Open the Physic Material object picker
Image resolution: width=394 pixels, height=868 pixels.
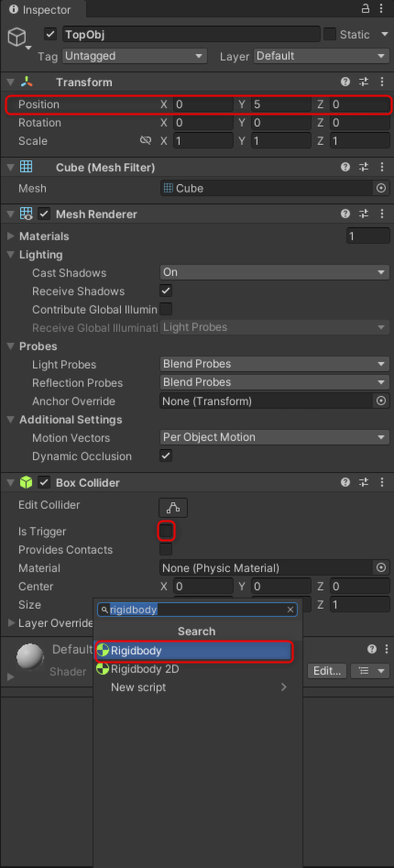(381, 568)
